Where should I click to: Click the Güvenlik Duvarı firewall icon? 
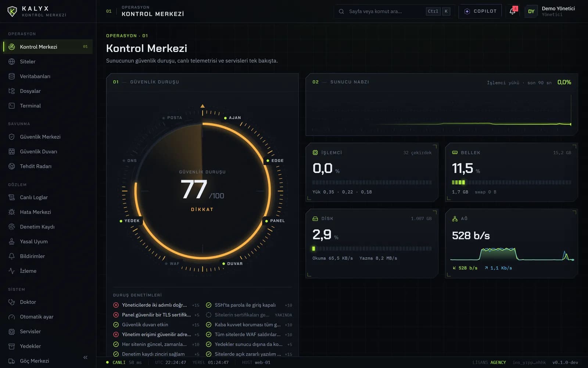[x=12, y=151]
